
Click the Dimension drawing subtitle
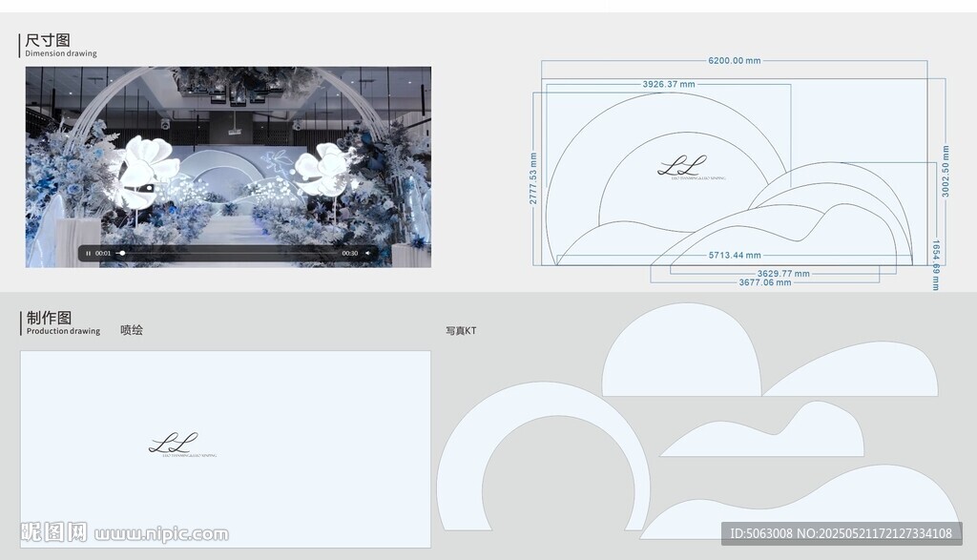[61, 53]
